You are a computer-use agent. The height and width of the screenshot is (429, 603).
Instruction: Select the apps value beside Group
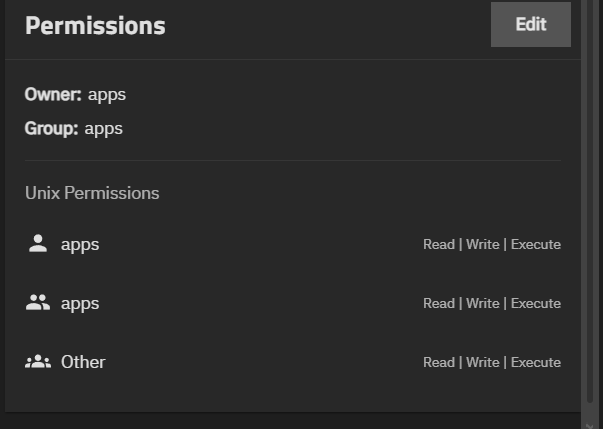coord(104,128)
